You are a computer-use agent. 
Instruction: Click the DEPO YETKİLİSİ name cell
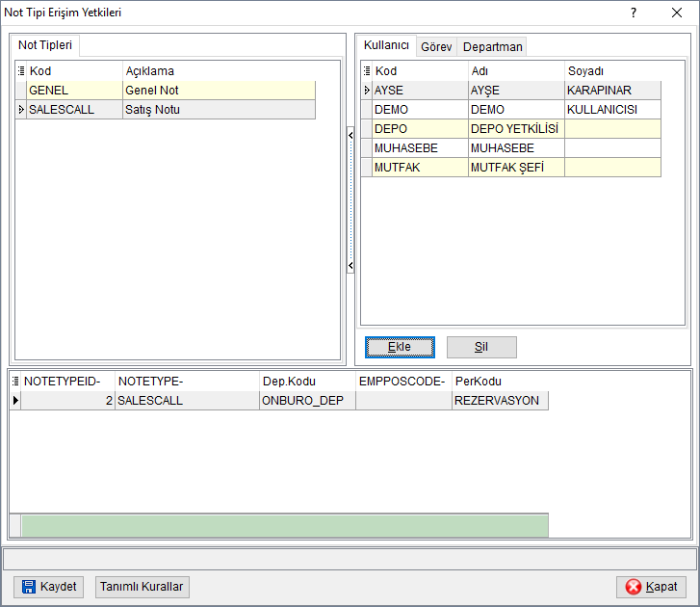pos(516,129)
